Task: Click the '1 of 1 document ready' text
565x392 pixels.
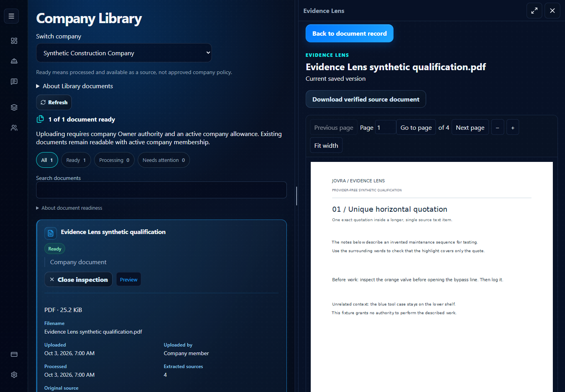Action: [82, 120]
